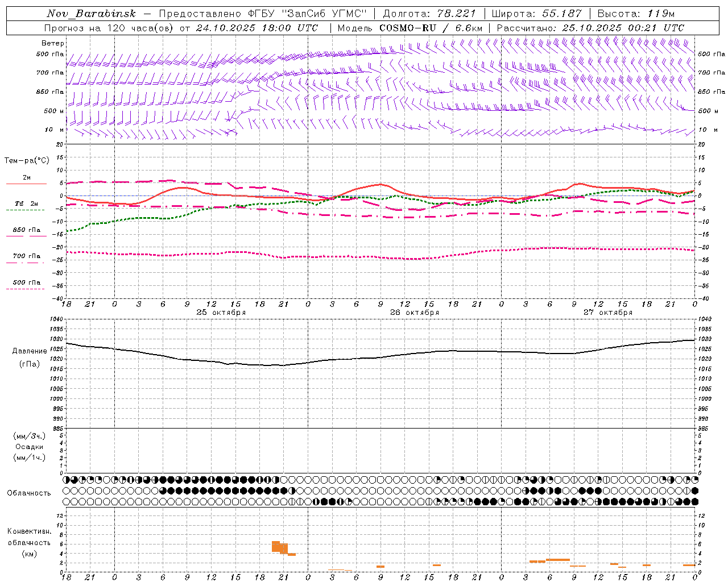Click the "27 октября" date label
Viewport: 728px width, 582px height.
pos(608,313)
